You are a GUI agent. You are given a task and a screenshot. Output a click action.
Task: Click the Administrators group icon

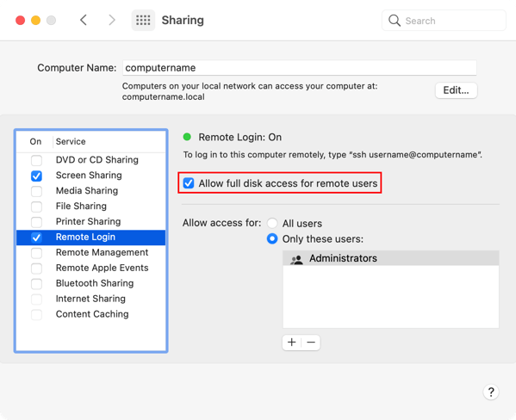click(x=296, y=260)
